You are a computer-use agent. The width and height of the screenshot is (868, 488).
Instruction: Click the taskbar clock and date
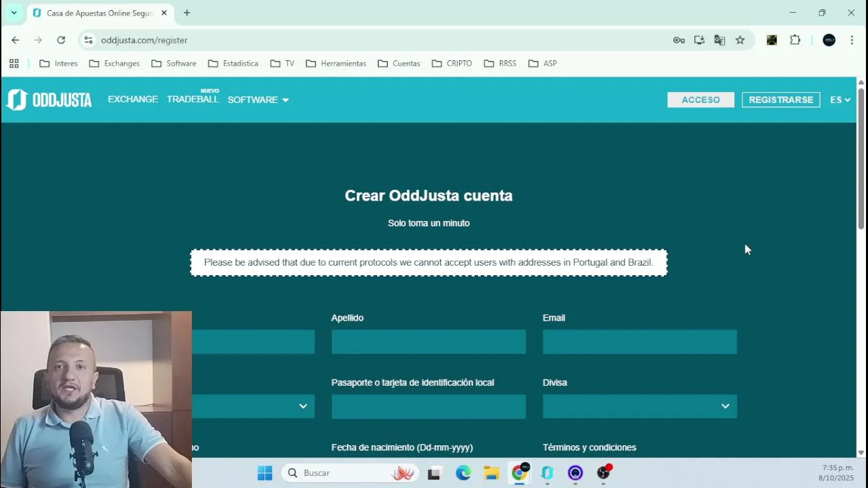click(x=837, y=472)
